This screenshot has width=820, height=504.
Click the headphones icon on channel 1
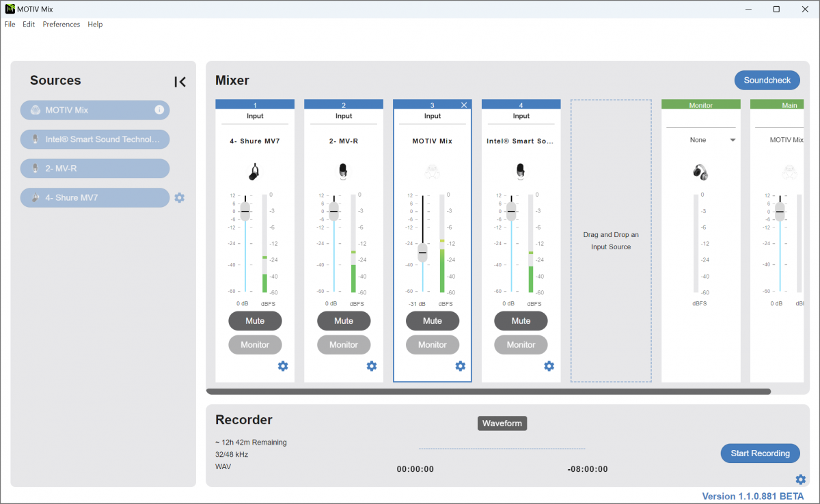point(255,171)
